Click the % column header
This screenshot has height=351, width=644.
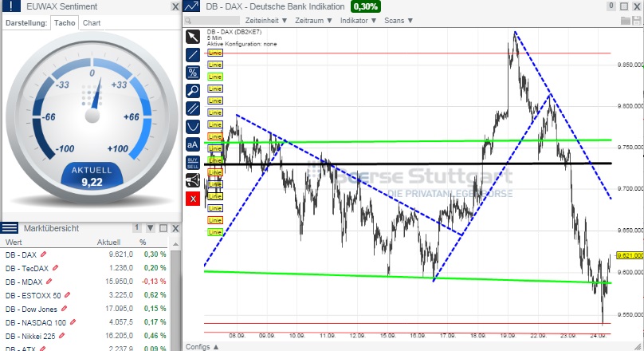[143, 242]
